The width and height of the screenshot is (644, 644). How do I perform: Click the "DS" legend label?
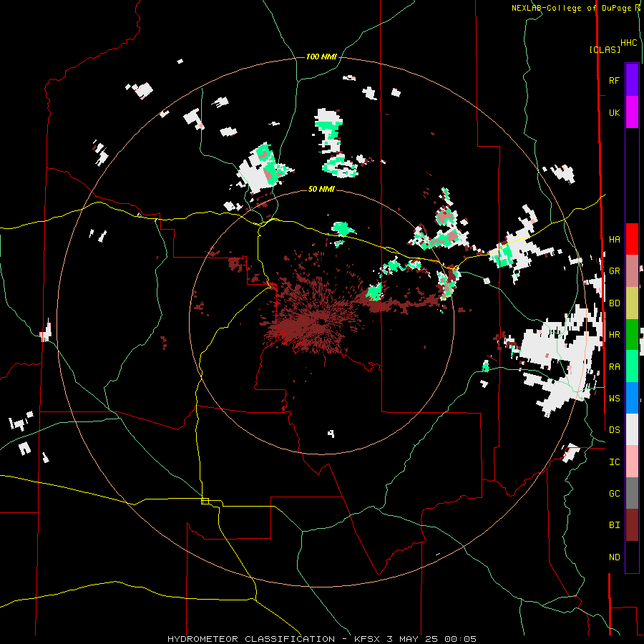click(614, 429)
